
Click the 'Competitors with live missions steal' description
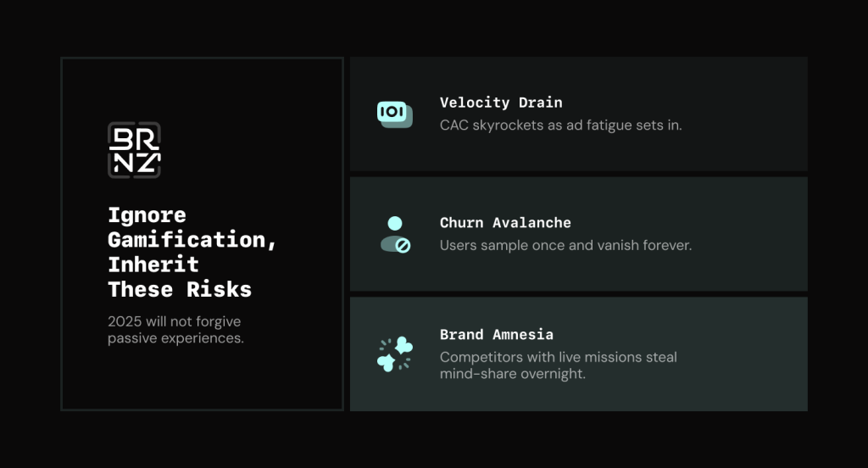click(x=559, y=357)
